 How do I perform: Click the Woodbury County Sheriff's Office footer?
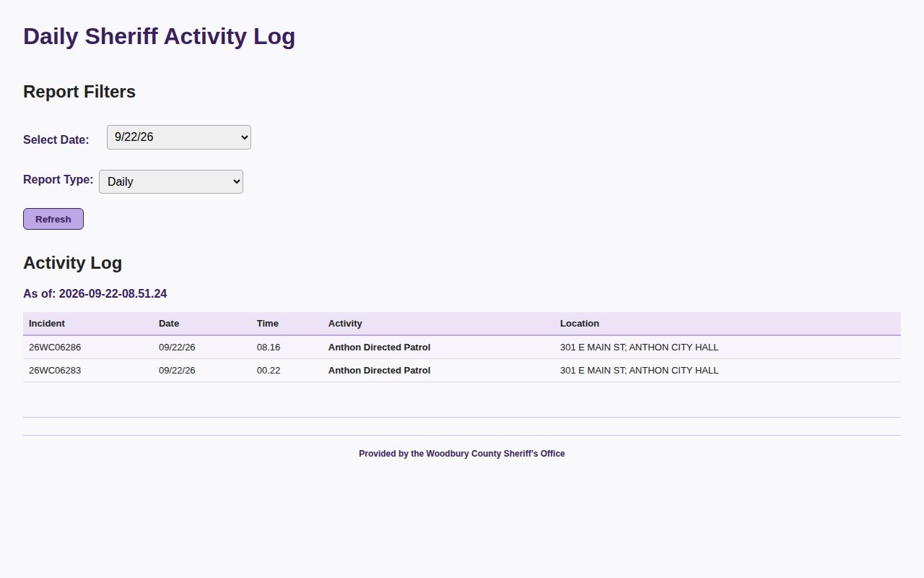(x=462, y=454)
